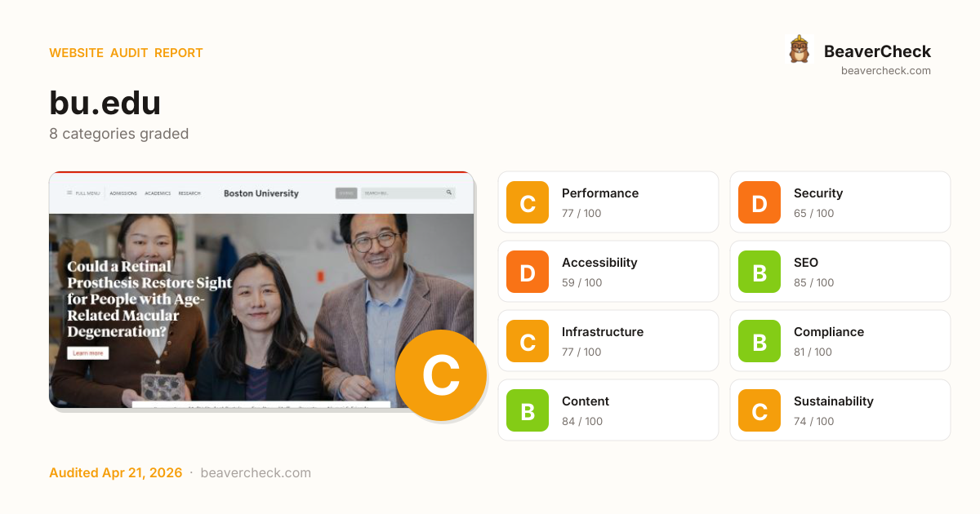Open Research in the previewed site navigation
The image size is (980, 514).
coord(189,193)
